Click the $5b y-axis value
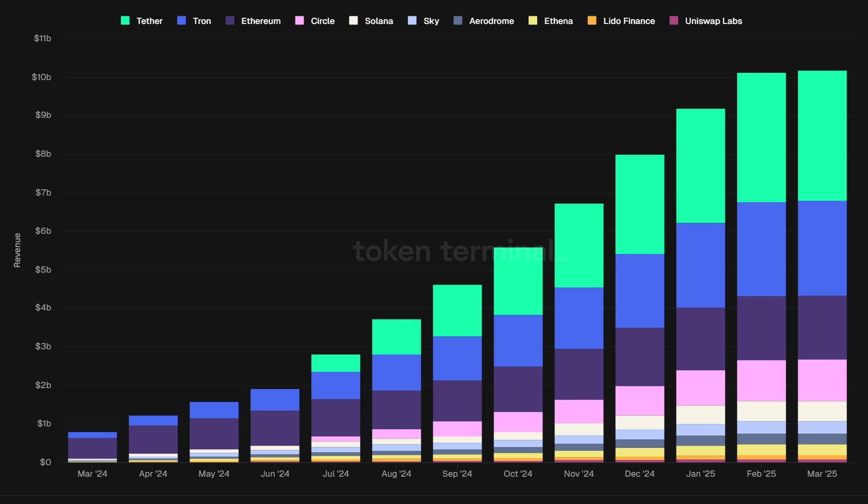This screenshot has height=504, width=868. [x=43, y=270]
